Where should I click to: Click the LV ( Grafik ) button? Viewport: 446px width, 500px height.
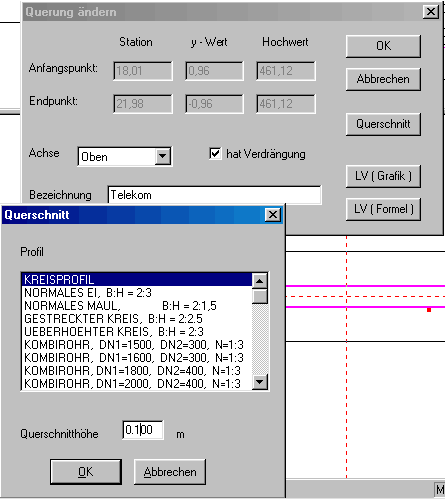(x=383, y=176)
